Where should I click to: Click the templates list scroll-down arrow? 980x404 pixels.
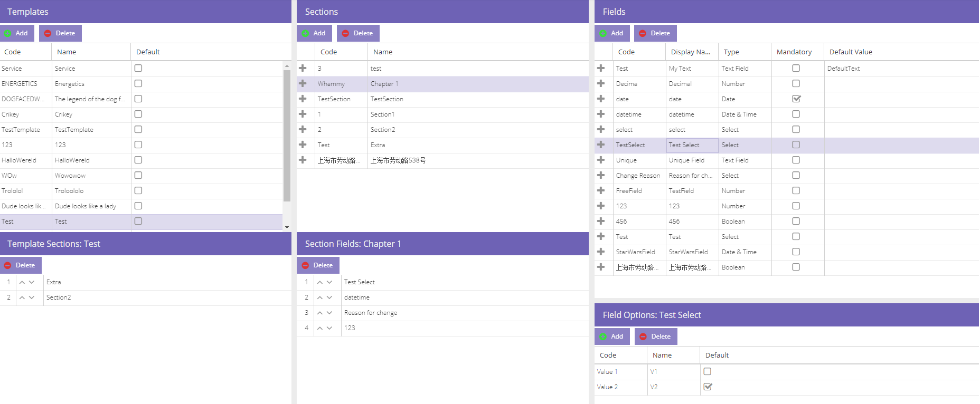(287, 227)
